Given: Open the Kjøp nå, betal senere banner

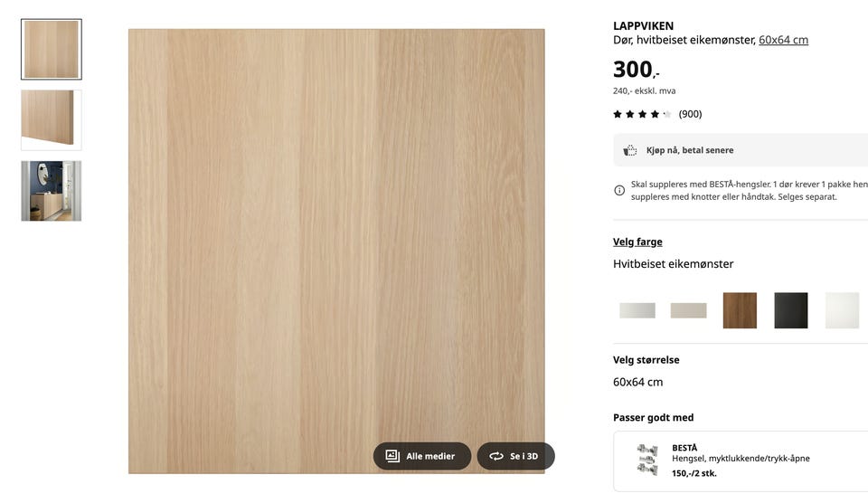Looking at the screenshot, I should [x=741, y=150].
